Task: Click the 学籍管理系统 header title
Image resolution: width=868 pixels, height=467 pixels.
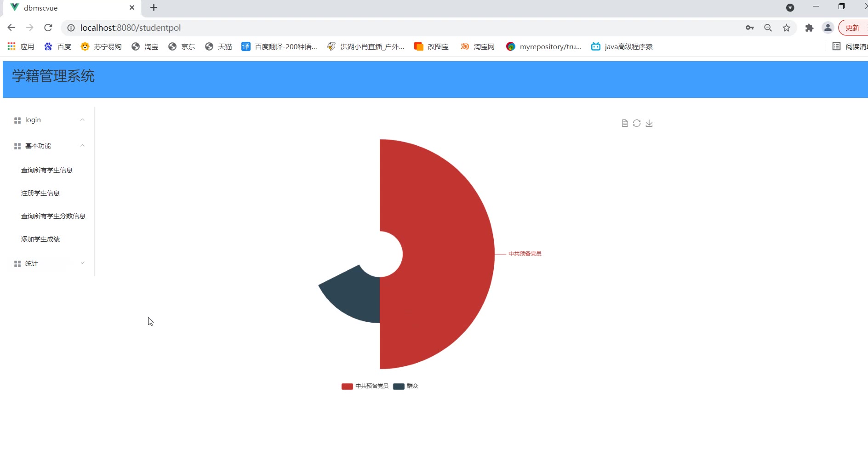Action: click(x=53, y=76)
